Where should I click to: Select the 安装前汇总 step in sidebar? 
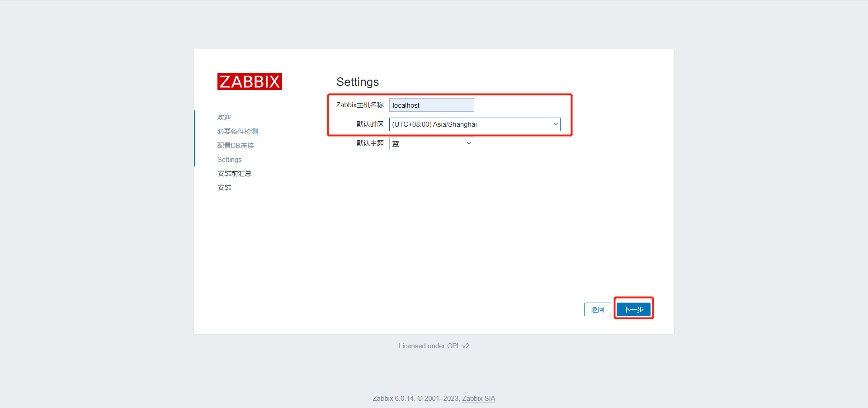coord(234,174)
